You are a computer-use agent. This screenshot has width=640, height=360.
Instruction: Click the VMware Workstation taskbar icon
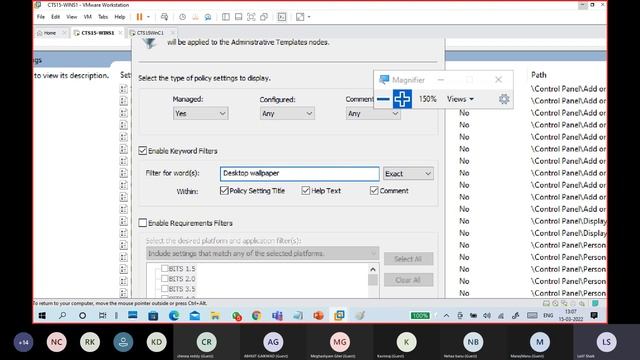click(x=339, y=316)
